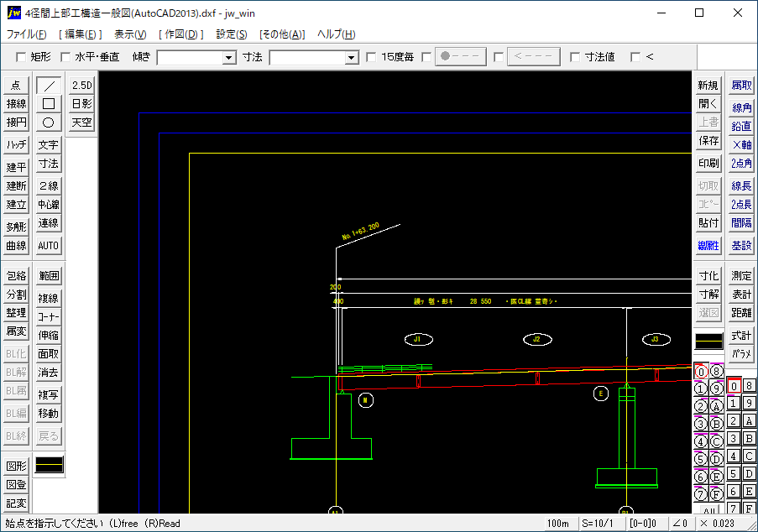This screenshot has height=532, width=758.
Task: Select the rectangle drawing tool
Action: tap(49, 104)
